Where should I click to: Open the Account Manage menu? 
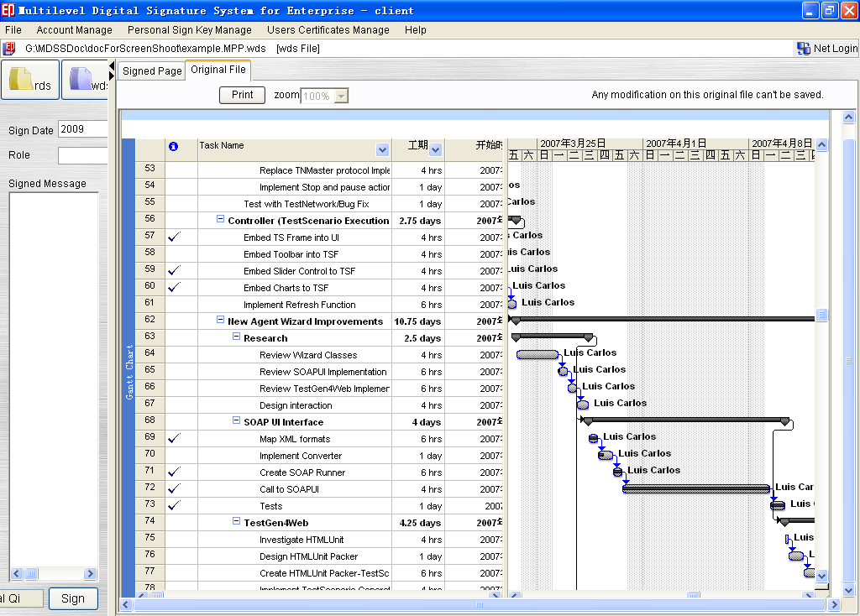(x=74, y=30)
